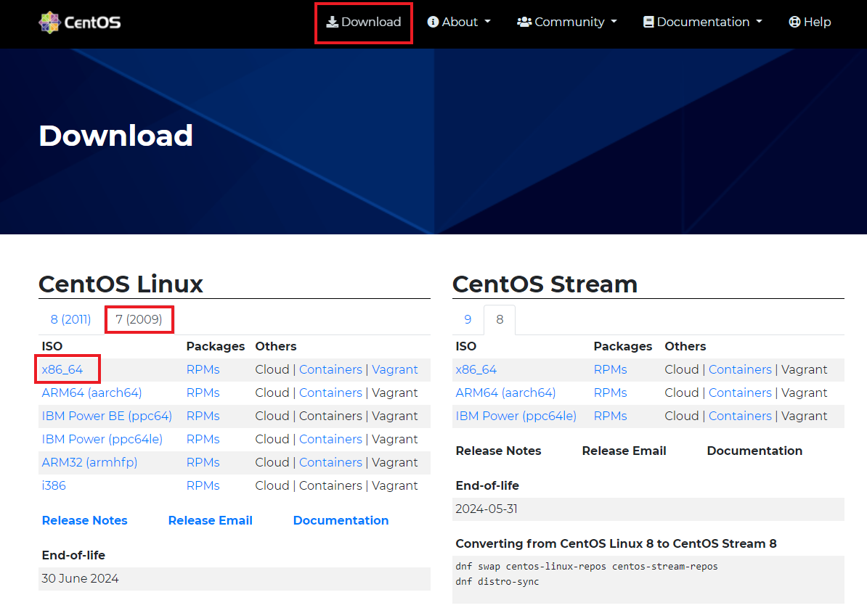Open RPMs in CentOS Stream ARM64 row

(611, 393)
